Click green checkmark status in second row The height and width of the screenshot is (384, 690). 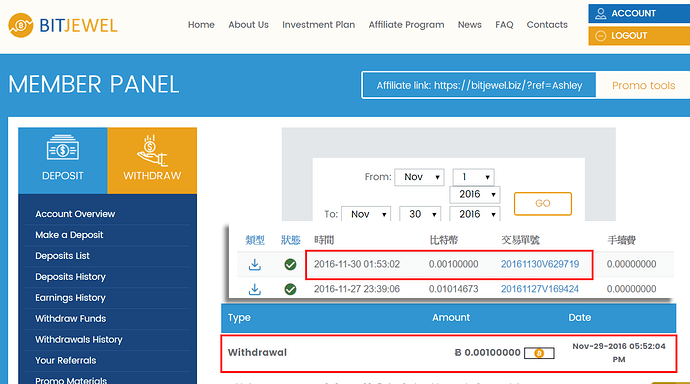click(x=290, y=289)
